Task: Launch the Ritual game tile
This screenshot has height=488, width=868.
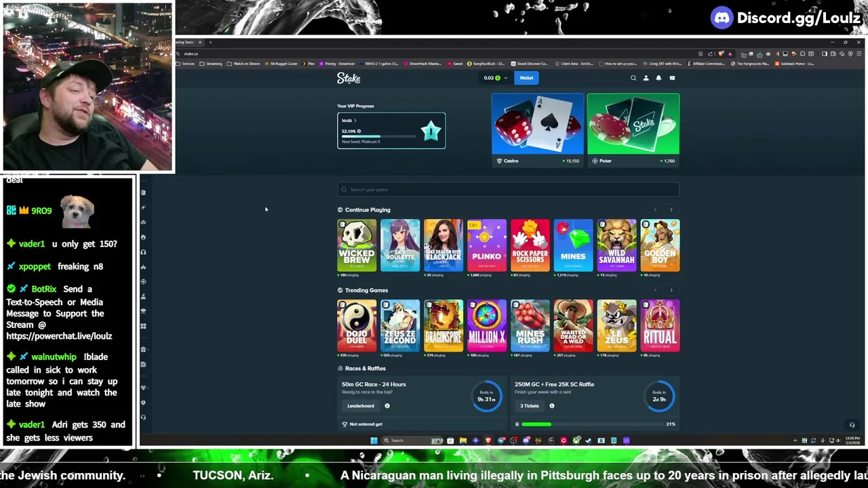Action: point(660,326)
